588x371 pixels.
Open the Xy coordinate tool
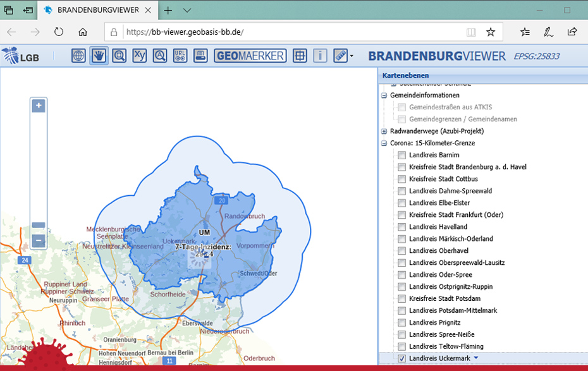[140, 56]
